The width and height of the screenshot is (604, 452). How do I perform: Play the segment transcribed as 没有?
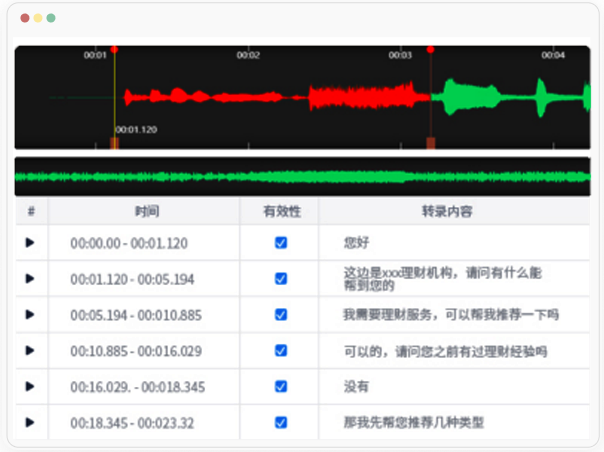[30, 386]
